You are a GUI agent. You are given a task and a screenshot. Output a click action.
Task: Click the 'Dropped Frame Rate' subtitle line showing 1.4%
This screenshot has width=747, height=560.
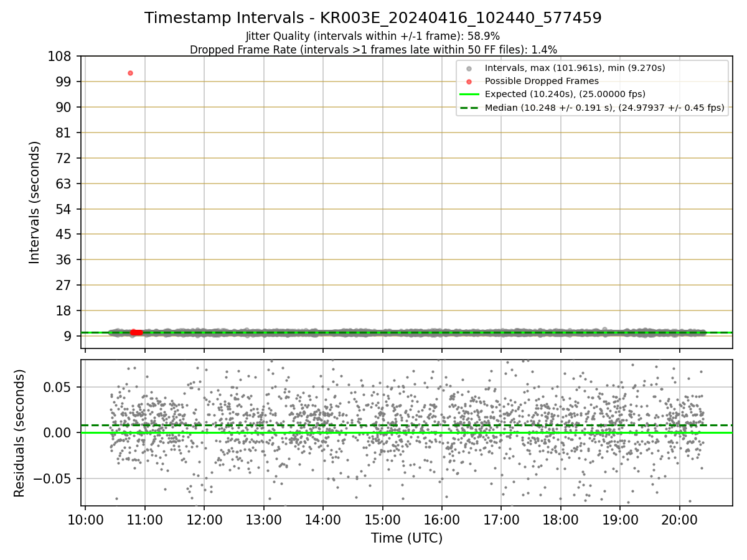point(373,49)
